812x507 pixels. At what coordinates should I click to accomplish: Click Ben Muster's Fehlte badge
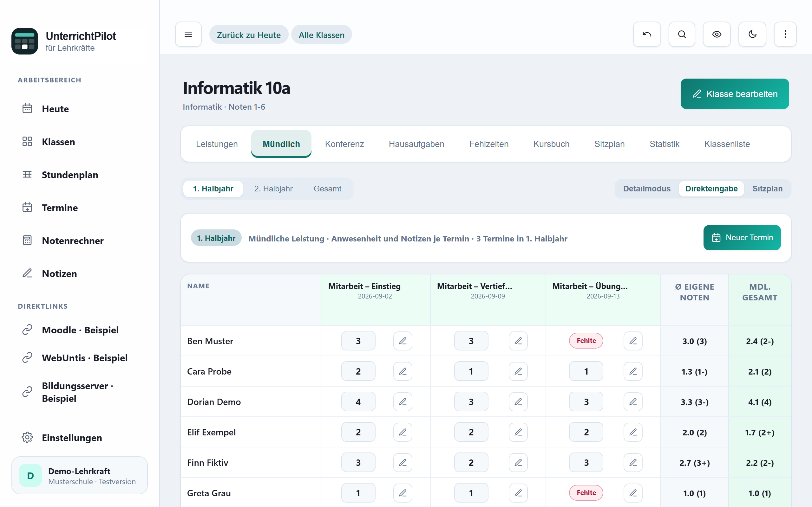[x=586, y=341]
